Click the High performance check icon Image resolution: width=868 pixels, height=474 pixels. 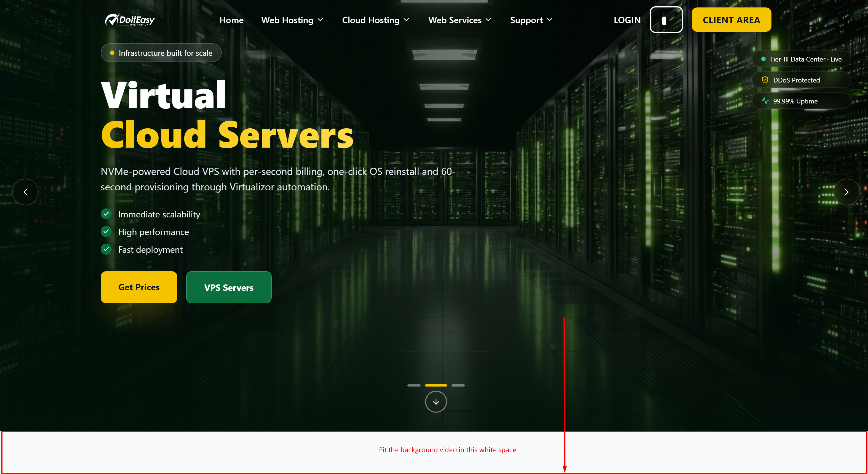pyautogui.click(x=106, y=231)
